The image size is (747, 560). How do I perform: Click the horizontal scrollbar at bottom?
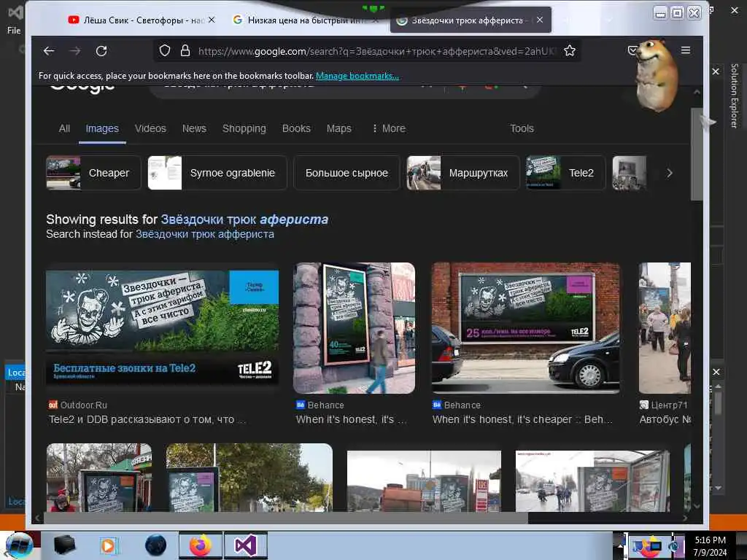point(286,518)
